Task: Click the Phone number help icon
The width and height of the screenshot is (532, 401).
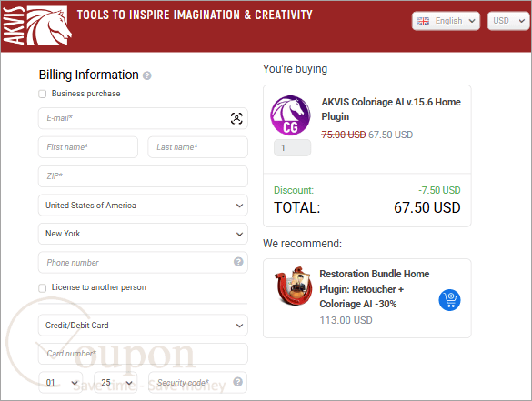Action: [x=238, y=262]
